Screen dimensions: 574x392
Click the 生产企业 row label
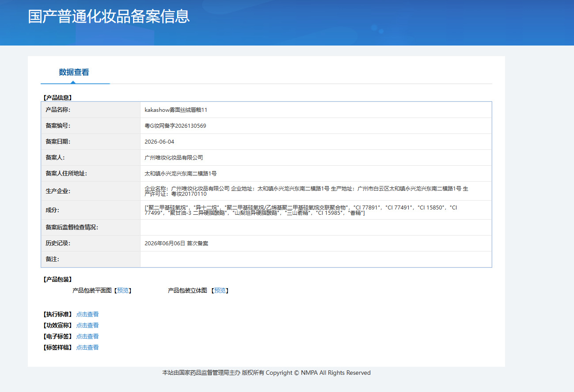point(58,191)
